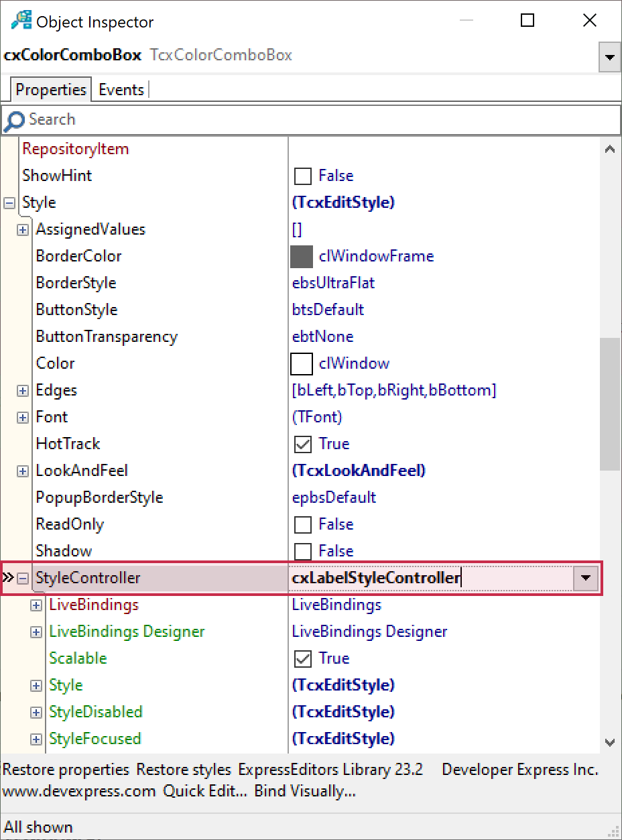Expand the LiveBindings Designer node
The image size is (622, 840).
(x=36, y=632)
